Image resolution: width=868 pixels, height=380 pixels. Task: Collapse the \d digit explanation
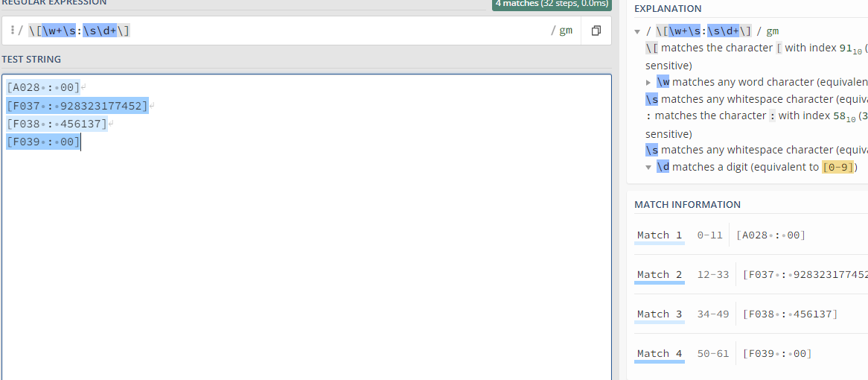[x=649, y=168]
